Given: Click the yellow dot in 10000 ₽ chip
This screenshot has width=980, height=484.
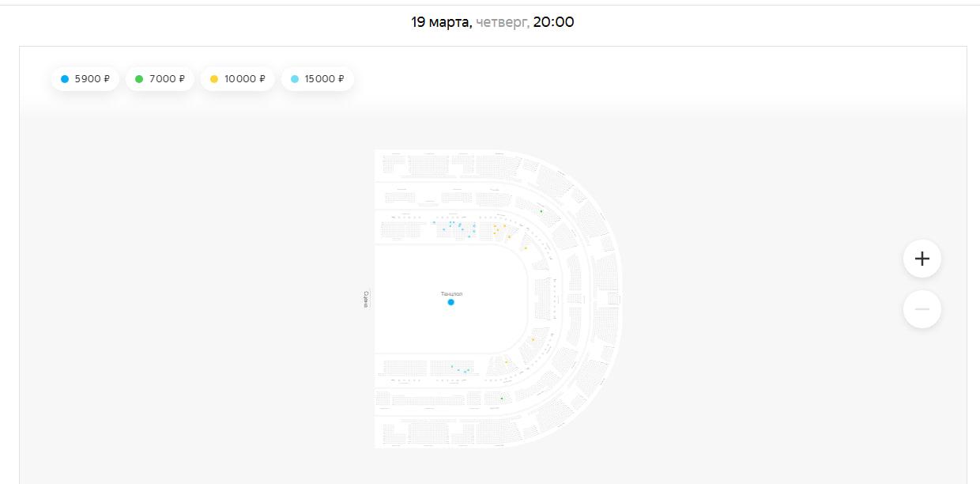Looking at the screenshot, I should coord(214,79).
